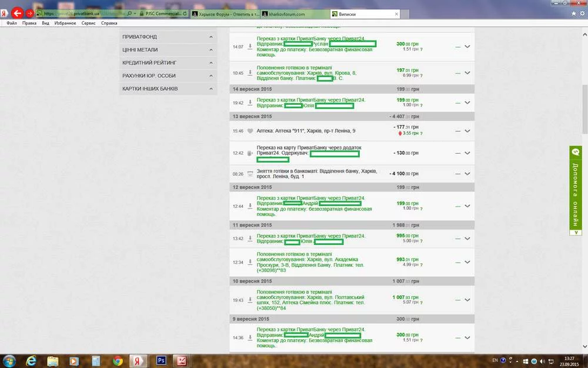Close the Виписки tab

click(x=396, y=14)
